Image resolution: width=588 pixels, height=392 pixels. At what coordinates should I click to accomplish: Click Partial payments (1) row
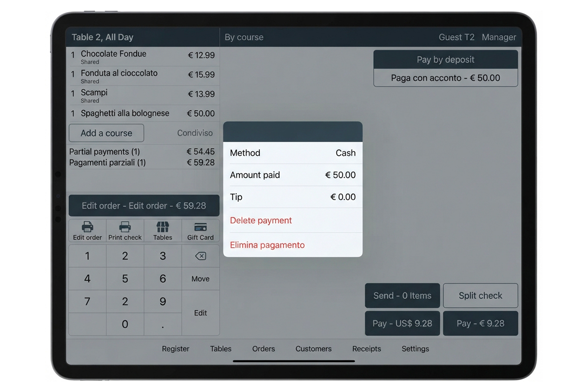pos(143,152)
